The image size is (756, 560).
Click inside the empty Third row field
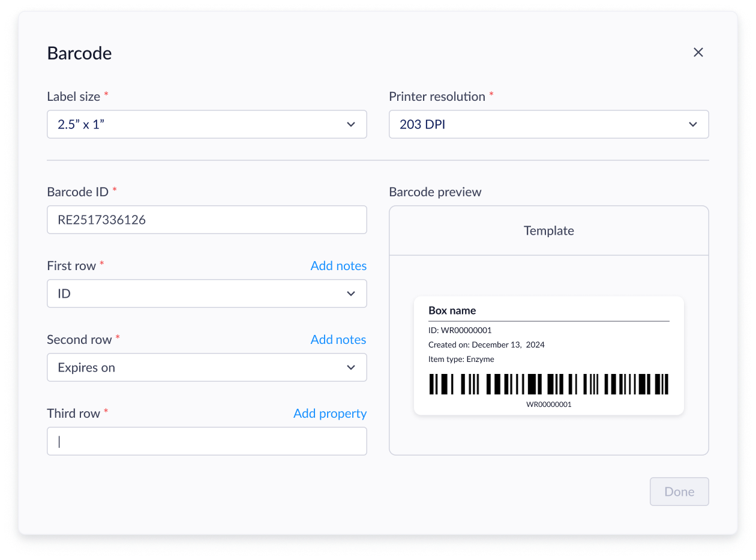click(207, 441)
